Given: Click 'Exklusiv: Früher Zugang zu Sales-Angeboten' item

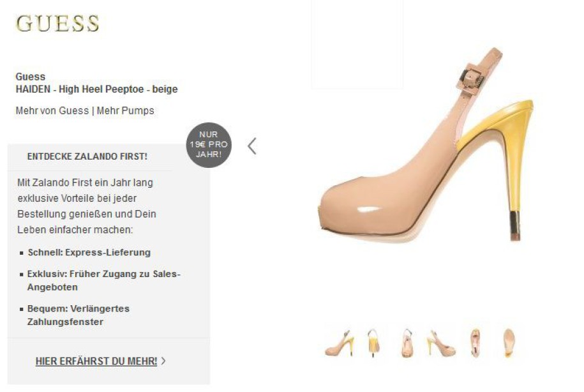Looking at the screenshot, I should point(104,280).
